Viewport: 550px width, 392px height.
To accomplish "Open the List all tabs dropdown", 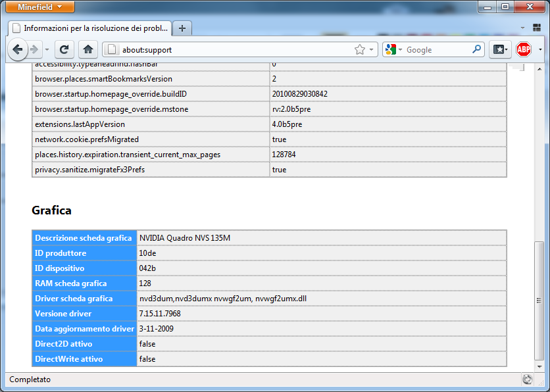I will click(x=522, y=28).
